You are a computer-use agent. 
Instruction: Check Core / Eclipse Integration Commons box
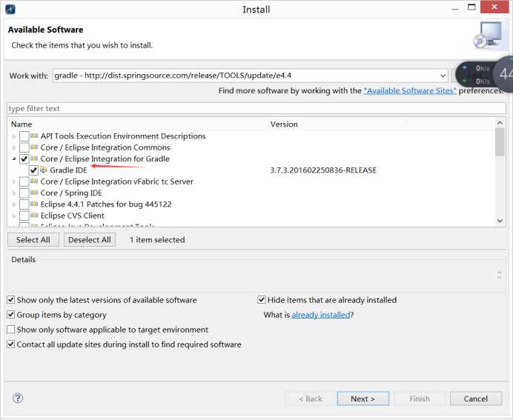tap(24, 147)
